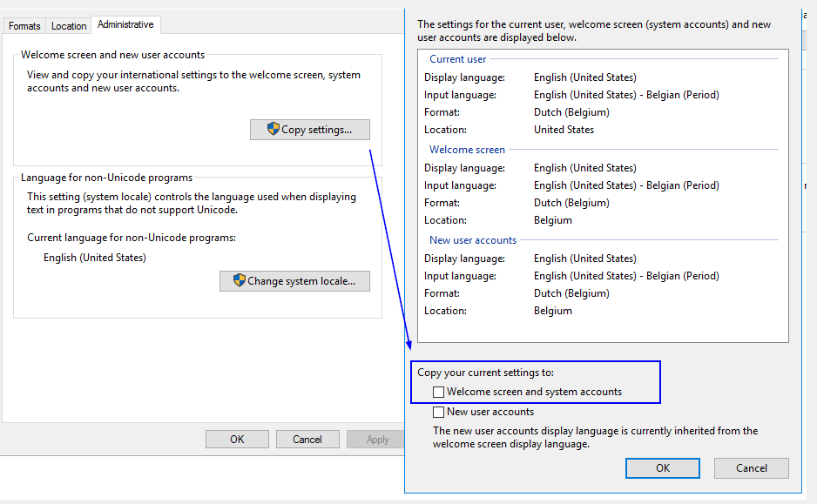Screen dimensions: 817x504
Task: Click Current user's Format value Dutch (Belgium)
Action: click(x=571, y=112)
